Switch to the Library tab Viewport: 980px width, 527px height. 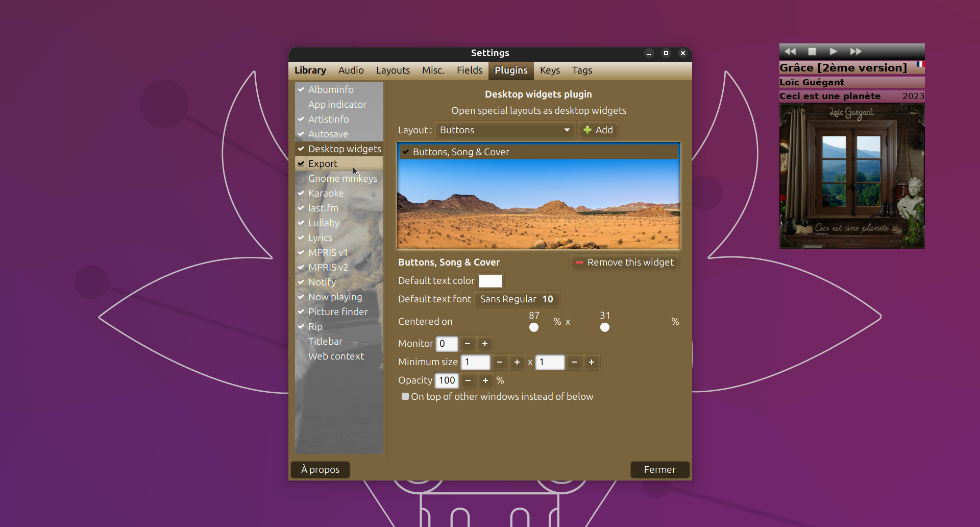310,70
